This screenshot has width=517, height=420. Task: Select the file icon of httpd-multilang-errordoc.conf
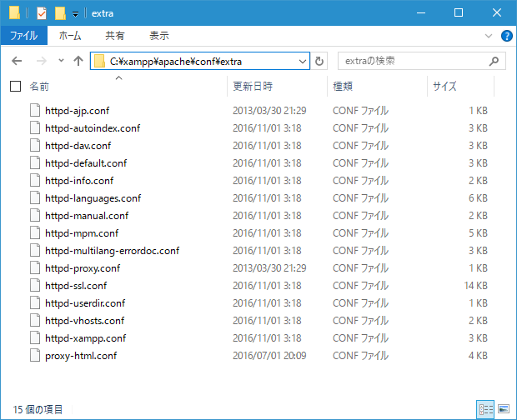click(x=35, y=250)
